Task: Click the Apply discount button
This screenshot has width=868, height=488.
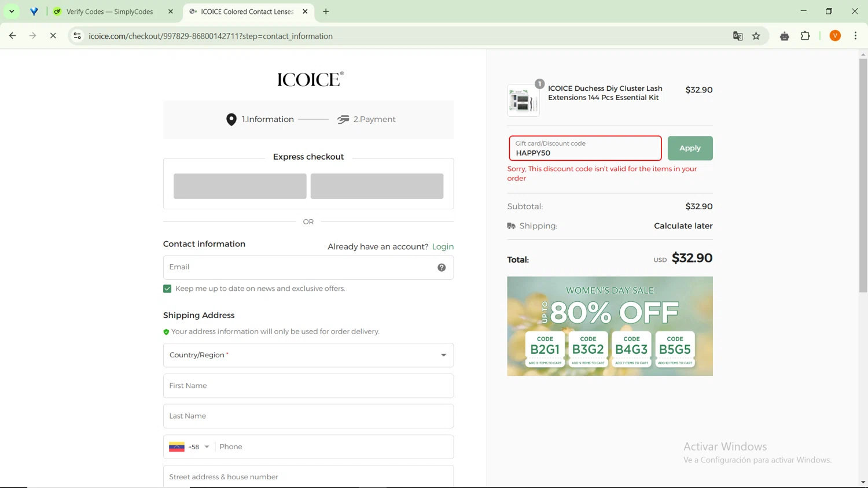Action: [x=690, y=149]
